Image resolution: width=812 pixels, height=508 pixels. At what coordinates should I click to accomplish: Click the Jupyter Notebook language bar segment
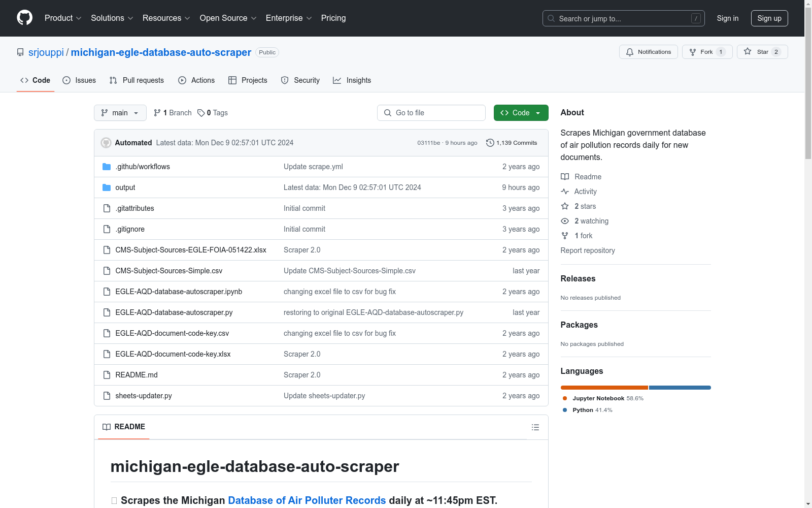[x=604, y=388]
